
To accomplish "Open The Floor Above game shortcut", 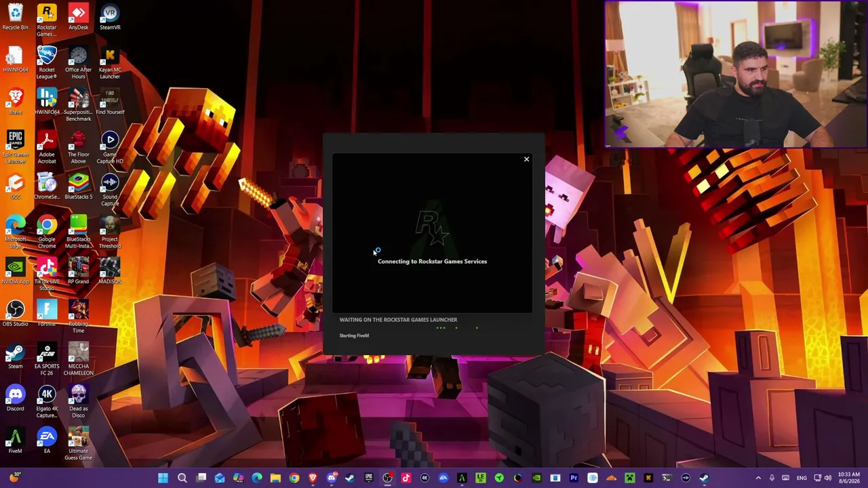I will point(78,148).
